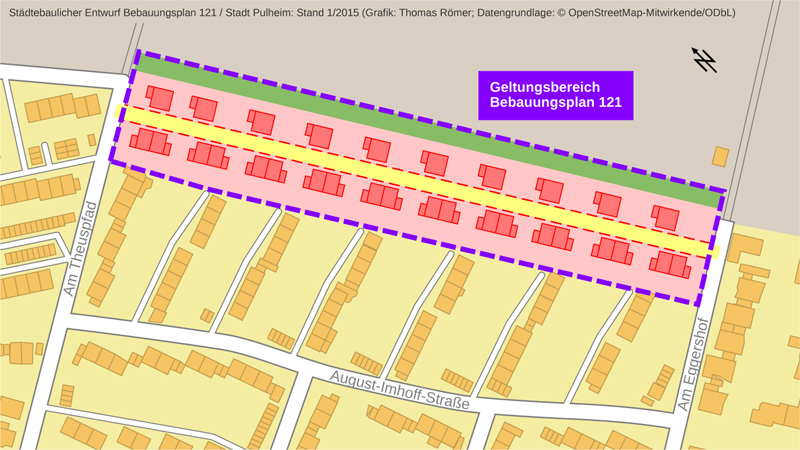The image size is (800, 450).
Task: Click the caption text Städtebaulicher Entwurf Bebauungsplan 121
Action: tap(113, 13)
